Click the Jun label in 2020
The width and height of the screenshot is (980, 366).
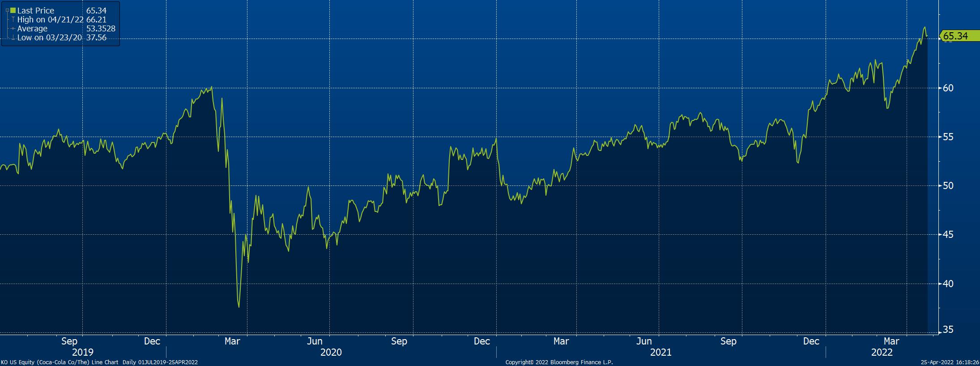(315, 341)
